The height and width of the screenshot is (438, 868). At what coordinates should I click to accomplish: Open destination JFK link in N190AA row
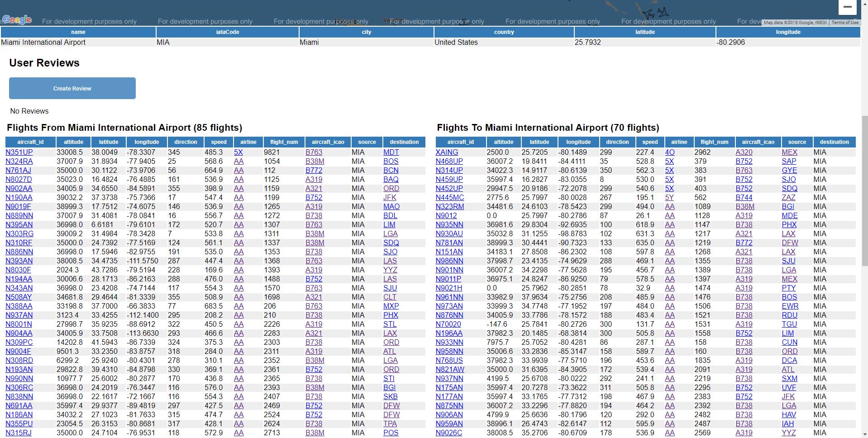(x=390, y=198)
